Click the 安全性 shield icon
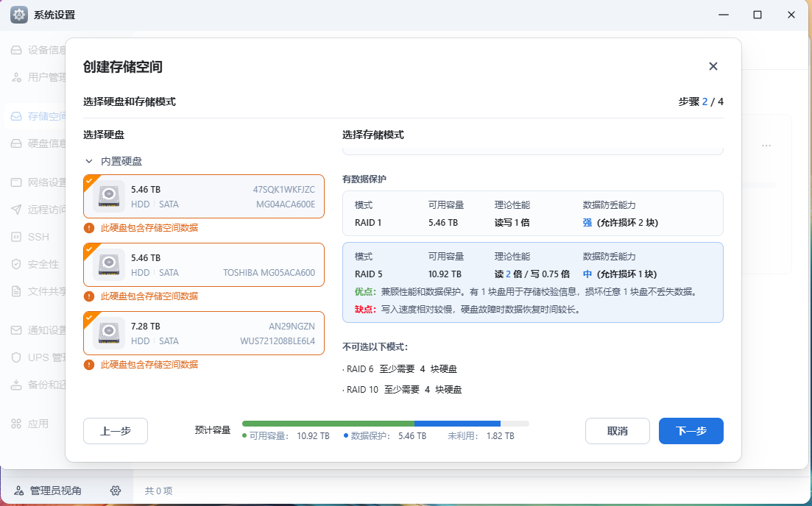The height and width of the screenshot is (506, 812). pos(16,264)
